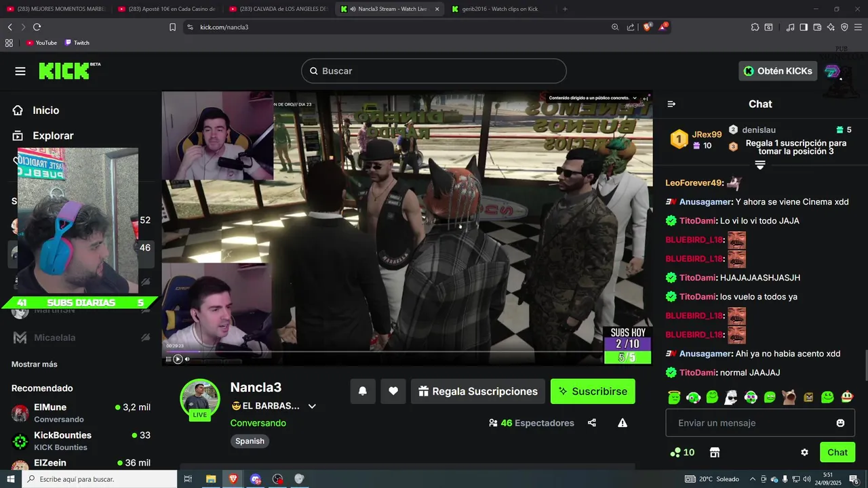Open a new browser tab

coord(565,9)
